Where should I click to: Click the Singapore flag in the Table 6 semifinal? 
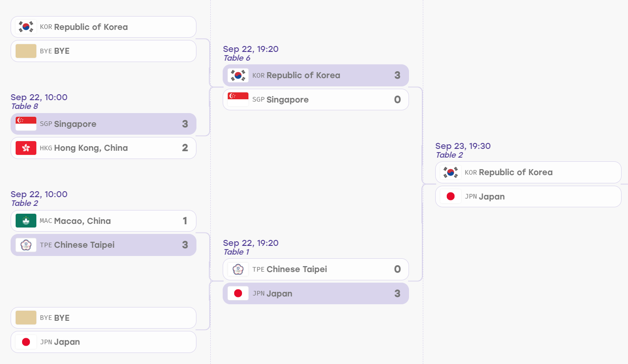click(x=238, y=99)
